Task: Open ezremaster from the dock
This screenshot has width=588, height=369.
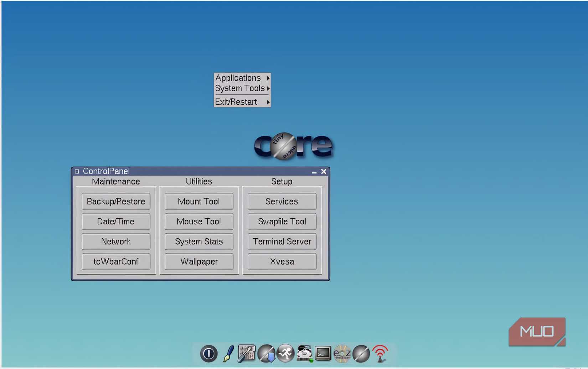Action: coord(341,353)
